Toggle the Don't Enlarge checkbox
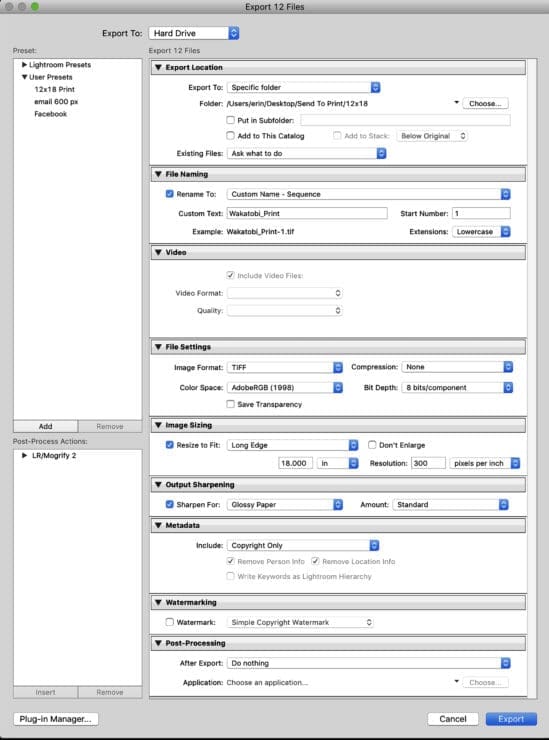549x740 pixels. tap(372, 445)
